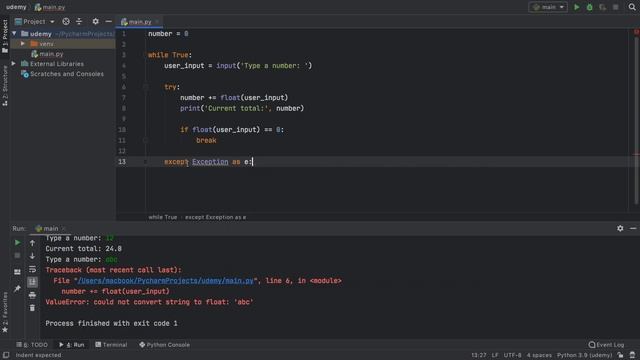Open the Event Log
This screenshot has height=360, width=640.
coord(607,345)
